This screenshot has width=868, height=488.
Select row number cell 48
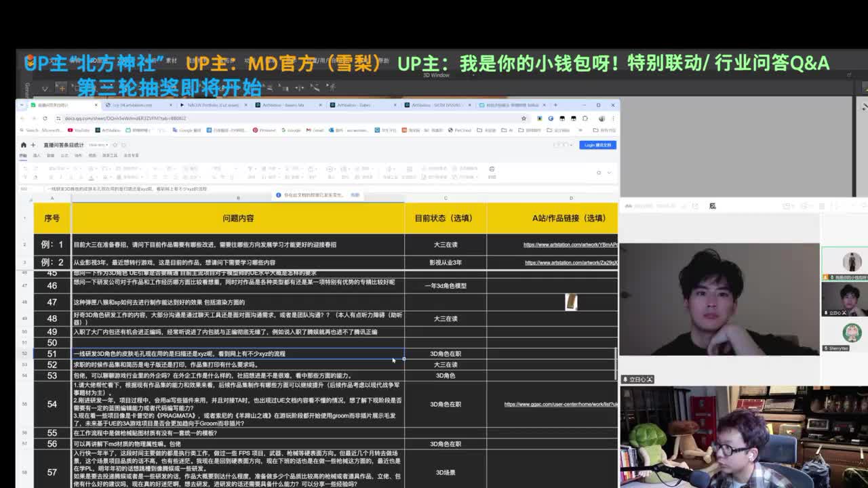[52, 319]
